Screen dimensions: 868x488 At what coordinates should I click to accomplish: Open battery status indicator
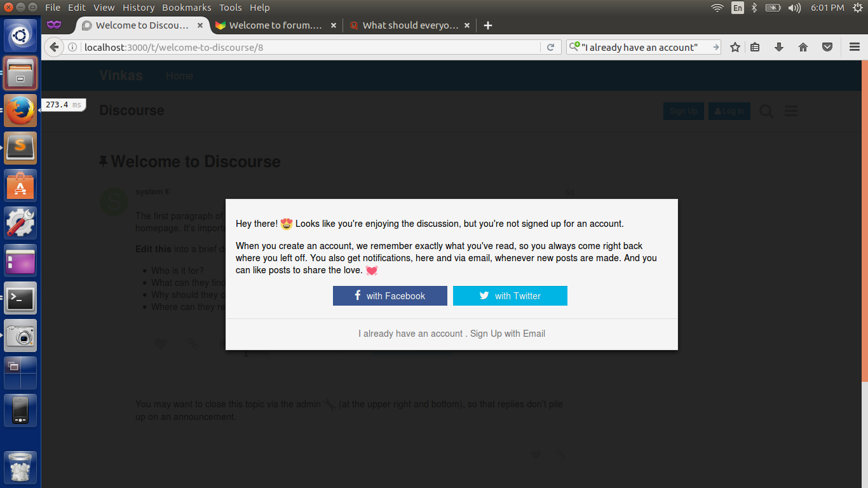tap(773, 8)
